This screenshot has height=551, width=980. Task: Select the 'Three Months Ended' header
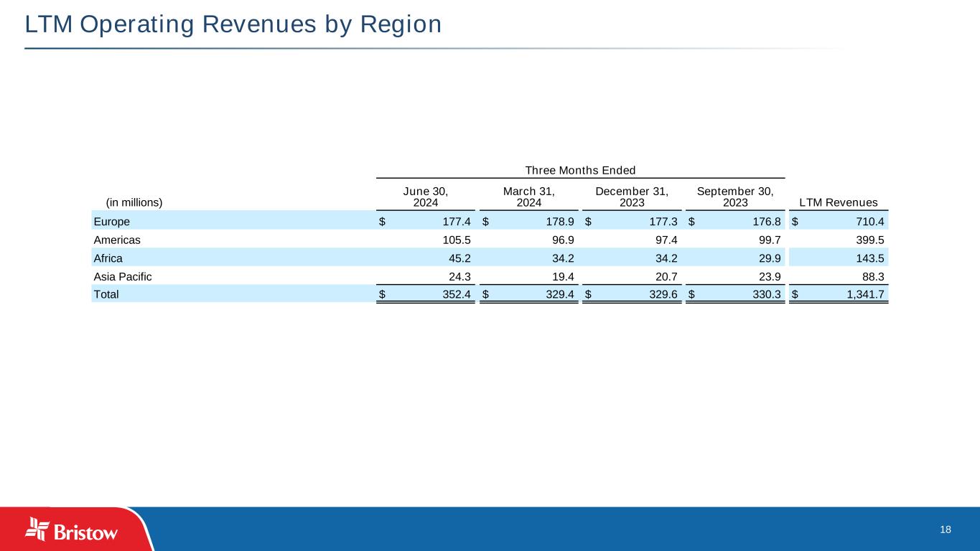[580, 170]
